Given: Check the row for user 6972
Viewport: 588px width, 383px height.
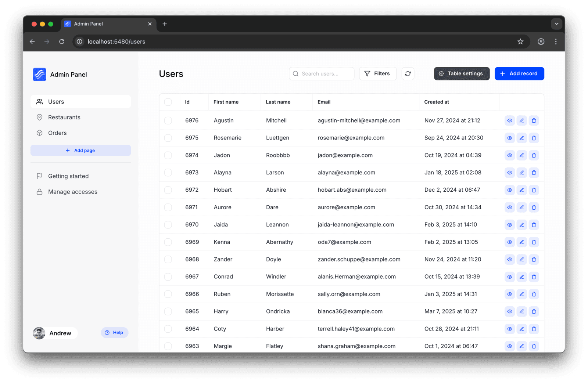Looking at the screenshot, I should point(168,190).
